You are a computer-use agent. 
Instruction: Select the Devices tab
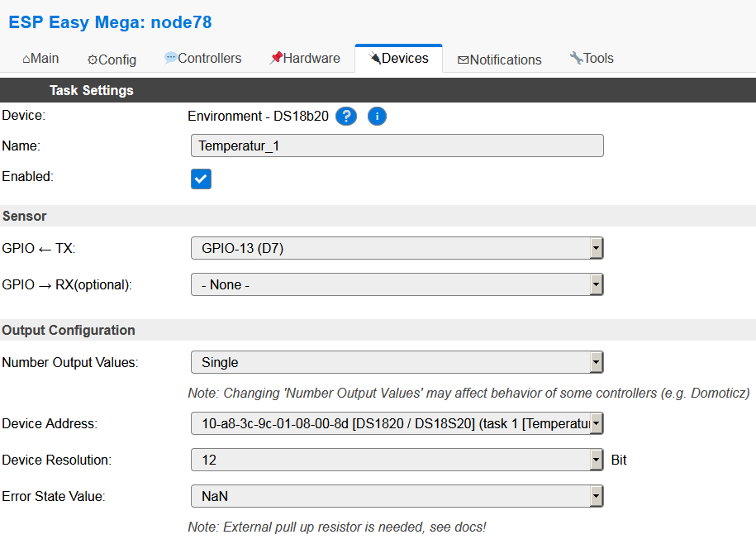tap(398, 59)
